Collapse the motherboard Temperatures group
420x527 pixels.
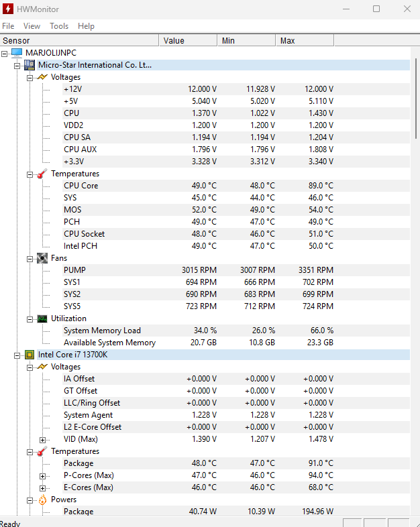pos(30,174)
